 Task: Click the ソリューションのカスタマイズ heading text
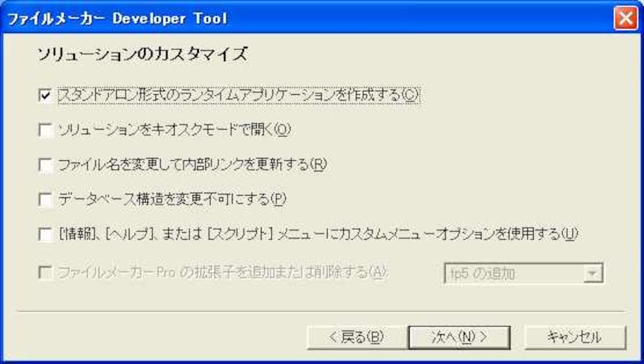(x=142, y=54)
